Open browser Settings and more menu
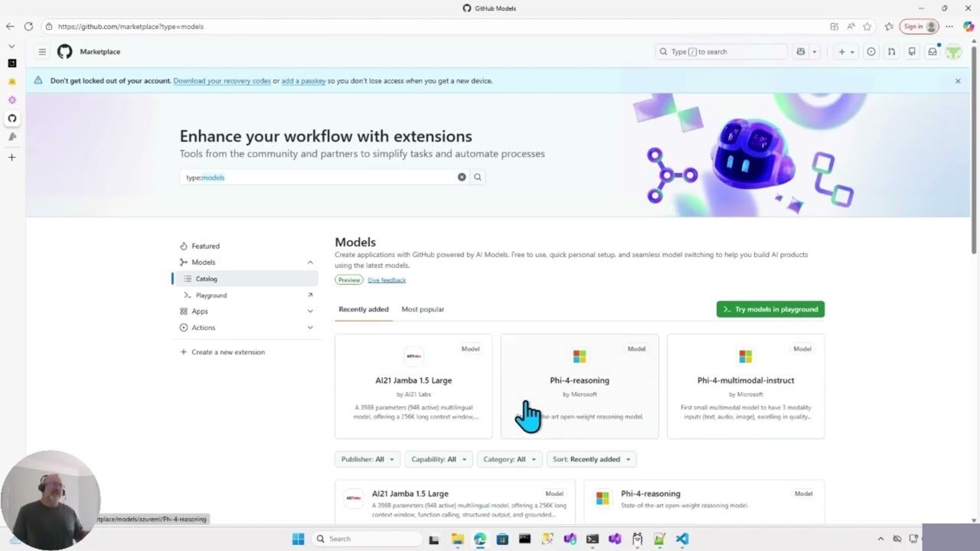Viewport: 980px width, 551px height. (x=949, y=26)
